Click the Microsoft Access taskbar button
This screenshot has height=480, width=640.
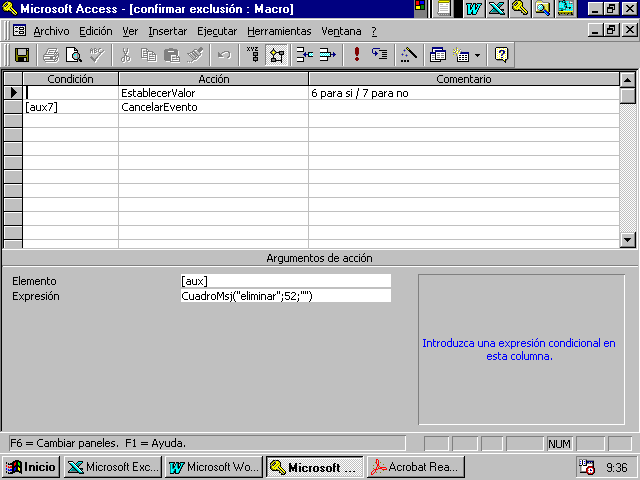click(315, 467)
